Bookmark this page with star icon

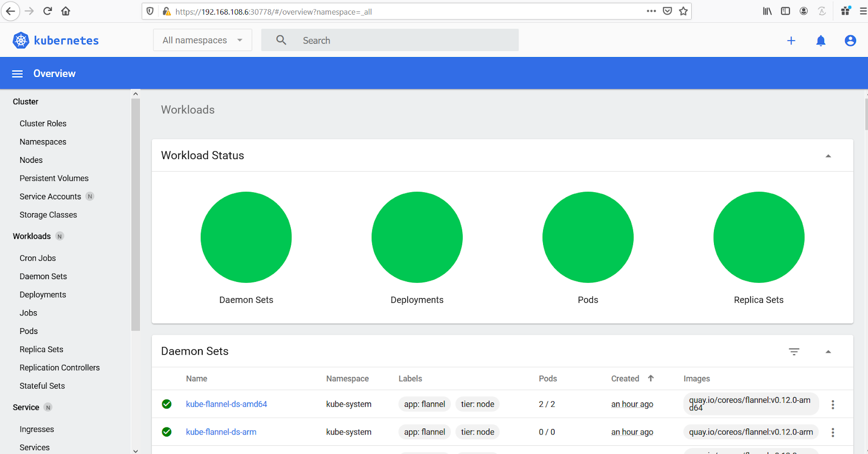click(x=684, y=11)
